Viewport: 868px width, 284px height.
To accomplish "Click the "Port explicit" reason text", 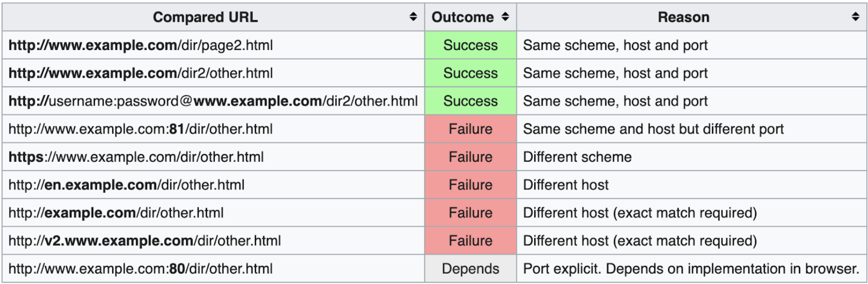I will pyautogui.click(x=691, y=269).
